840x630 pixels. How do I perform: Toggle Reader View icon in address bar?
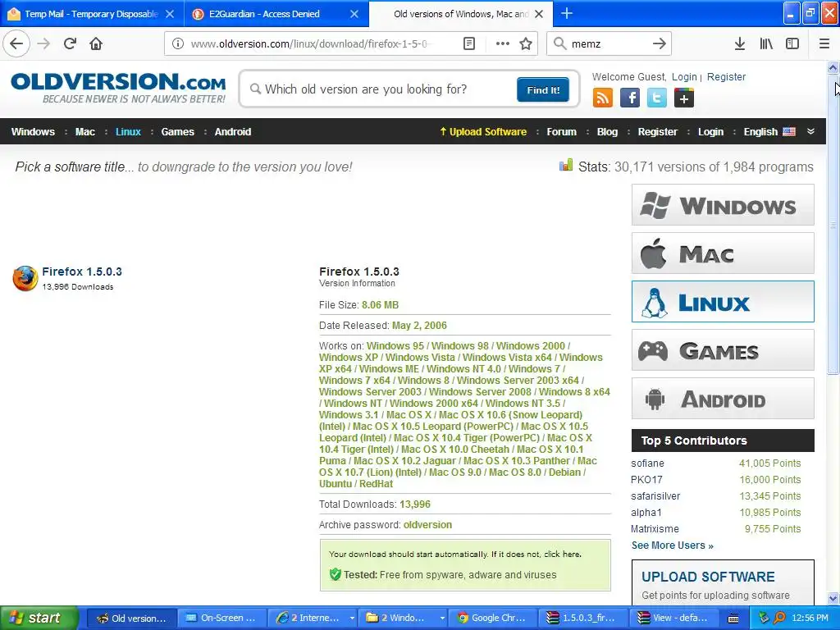point(468,44)
